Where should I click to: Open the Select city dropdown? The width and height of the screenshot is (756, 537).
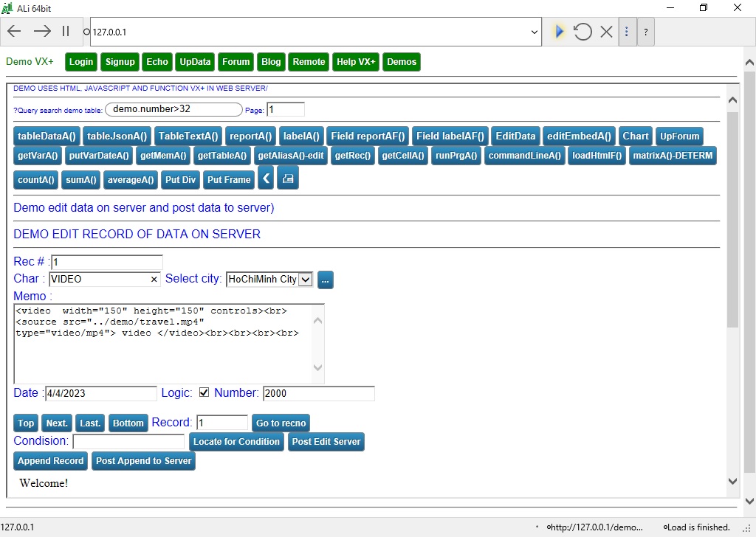coord(306,280)
